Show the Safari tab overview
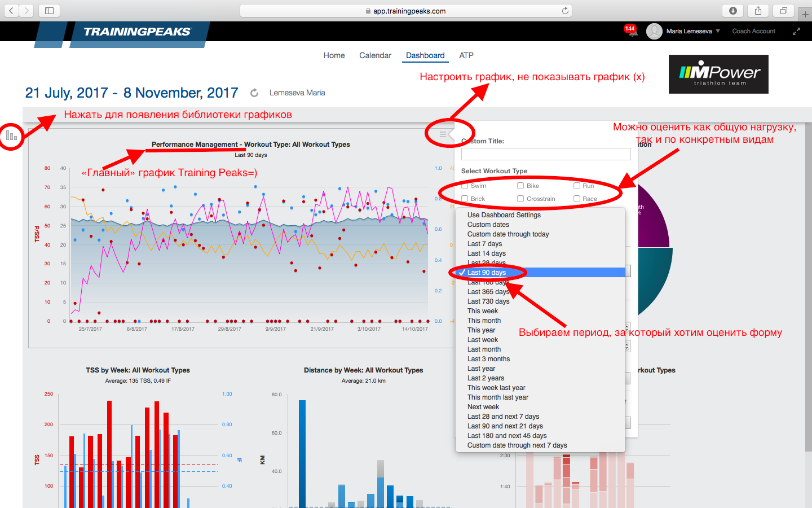 tap(783, 11)
